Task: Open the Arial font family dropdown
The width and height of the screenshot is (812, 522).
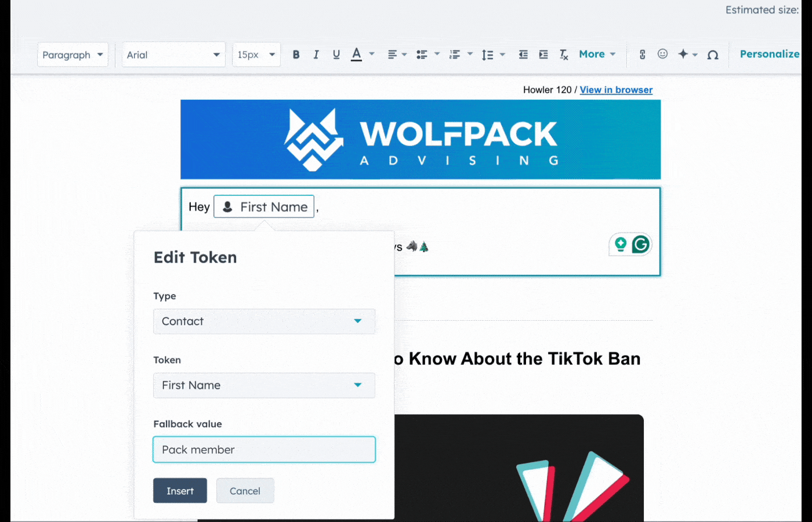Action: pos(173,55)
